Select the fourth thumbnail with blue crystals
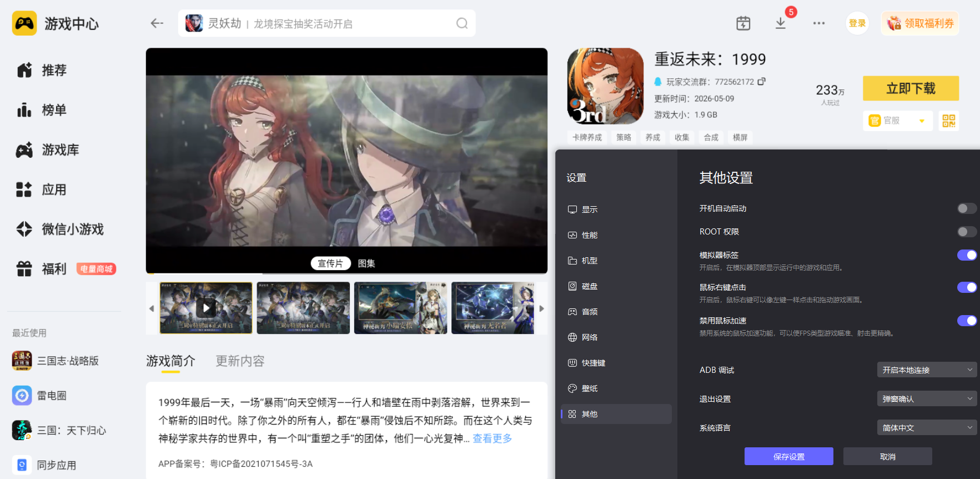Viewport: 980px width, 479px height. coord(492,308)
